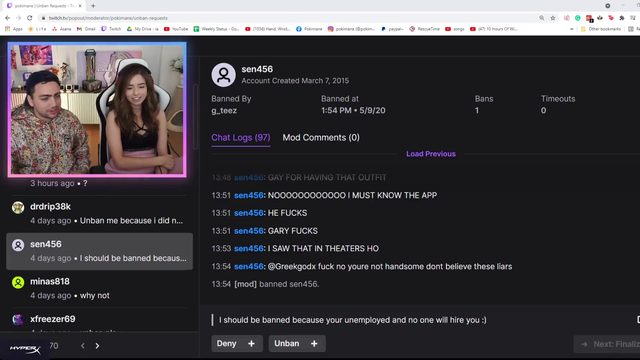Open the Apps bookmark
Viewport: 640px width, 360px height.
[x=13, y=29]
